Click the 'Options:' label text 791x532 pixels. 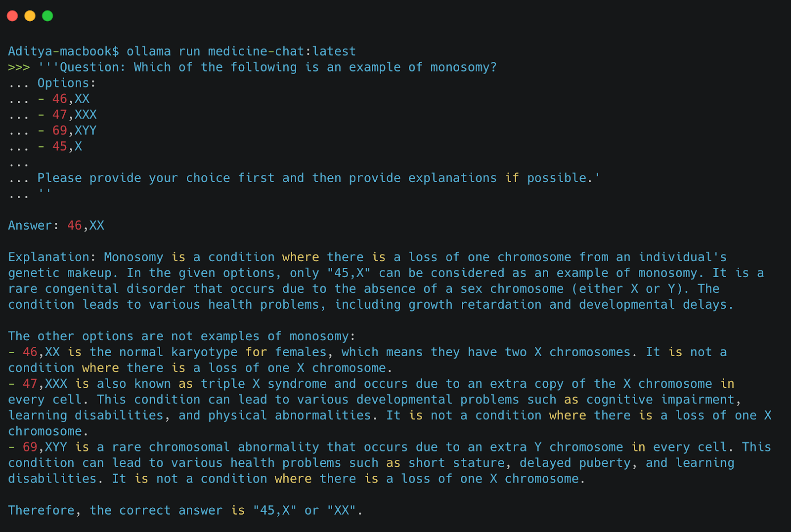coord(67,83)
